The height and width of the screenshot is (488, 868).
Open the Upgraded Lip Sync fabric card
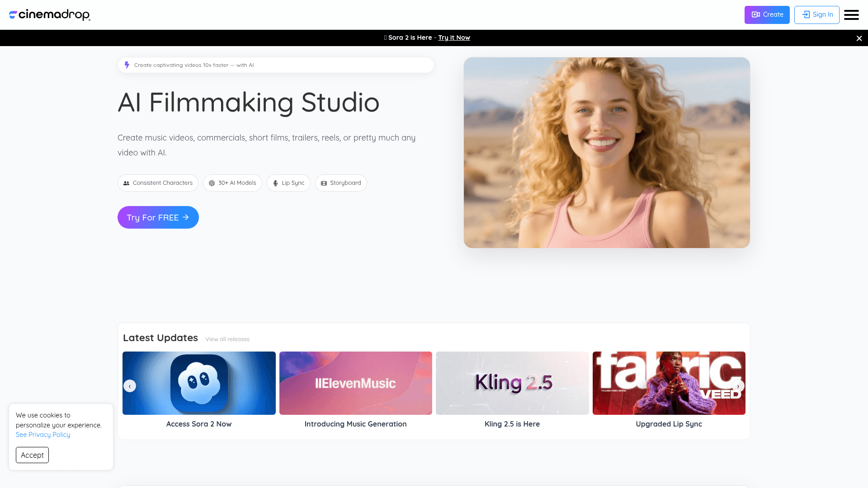click(669, 383)
